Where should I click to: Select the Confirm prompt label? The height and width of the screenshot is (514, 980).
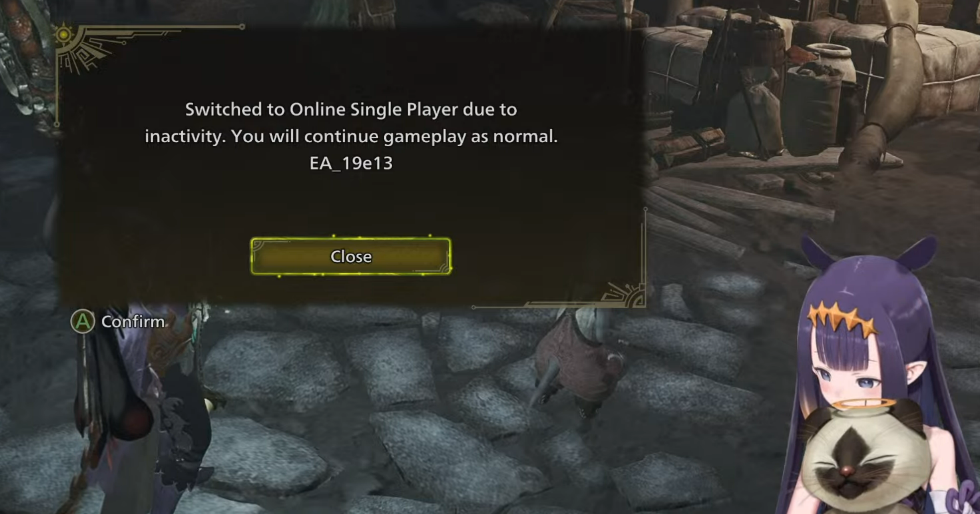[133, 322]
